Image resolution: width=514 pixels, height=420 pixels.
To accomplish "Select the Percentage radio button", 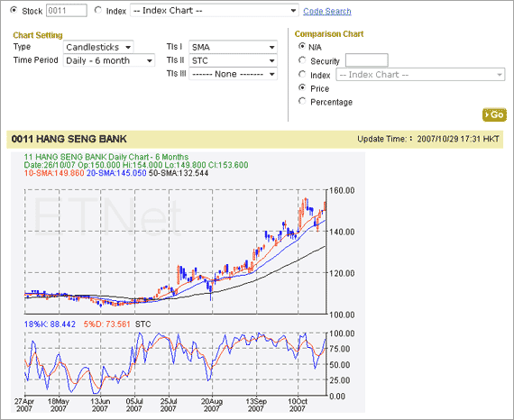I will [x=302, y=101].
